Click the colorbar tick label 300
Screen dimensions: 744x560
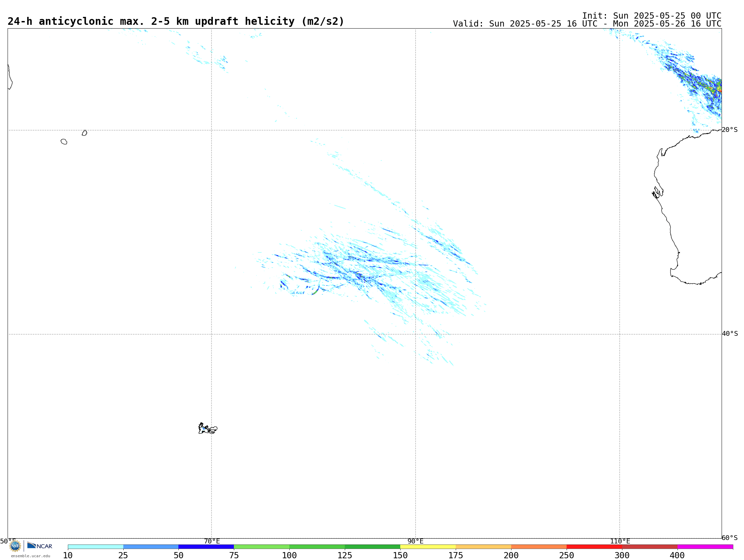622,556
